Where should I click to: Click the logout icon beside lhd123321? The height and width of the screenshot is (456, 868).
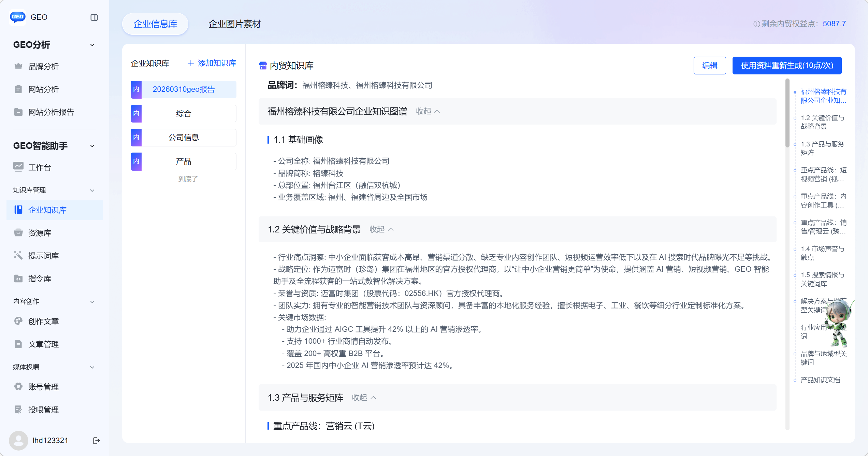click(97, 441)
